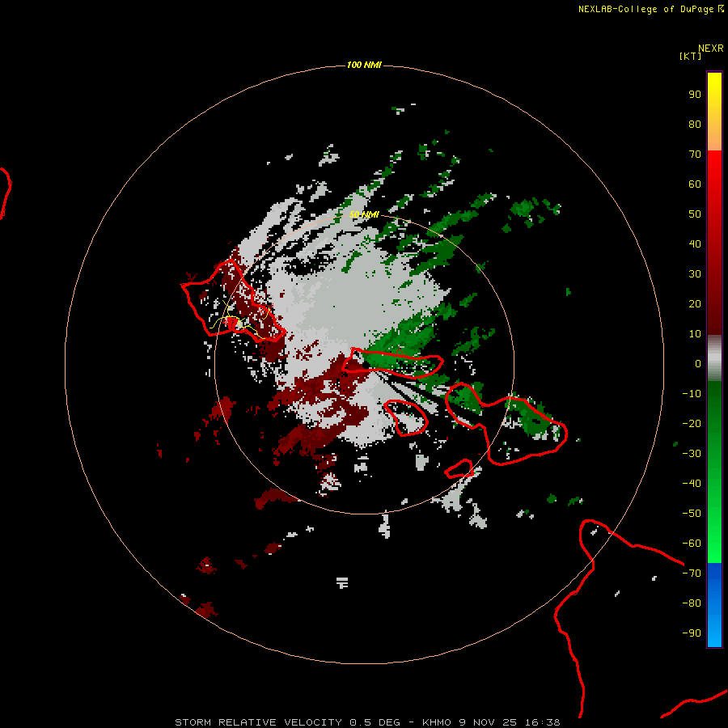Click the 0 value on the velocity scale
The image size is (728, 728).
[x=698, y=364]
